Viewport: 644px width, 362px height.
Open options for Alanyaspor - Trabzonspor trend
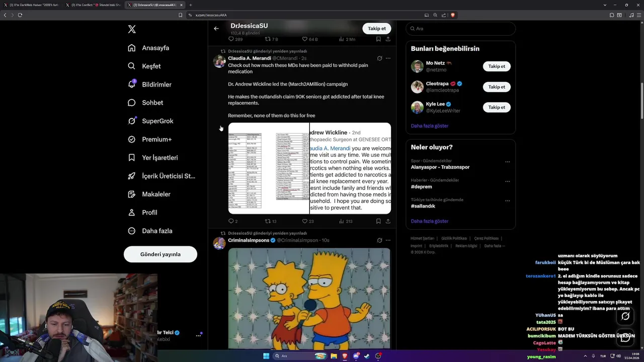[507, 162]
